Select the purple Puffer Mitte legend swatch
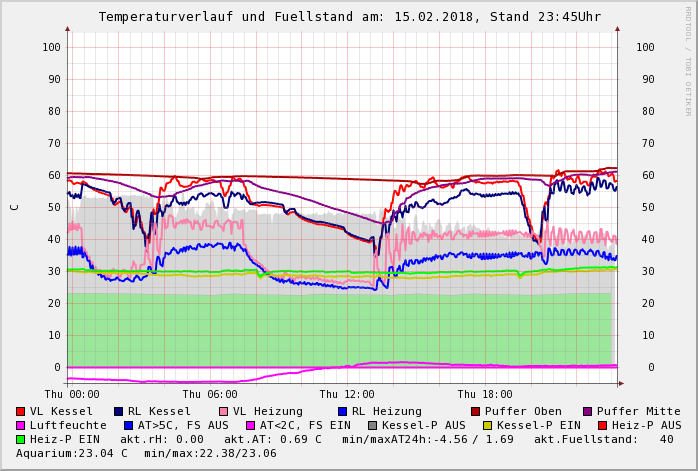698x471 pixels. [x=588, y=411]
